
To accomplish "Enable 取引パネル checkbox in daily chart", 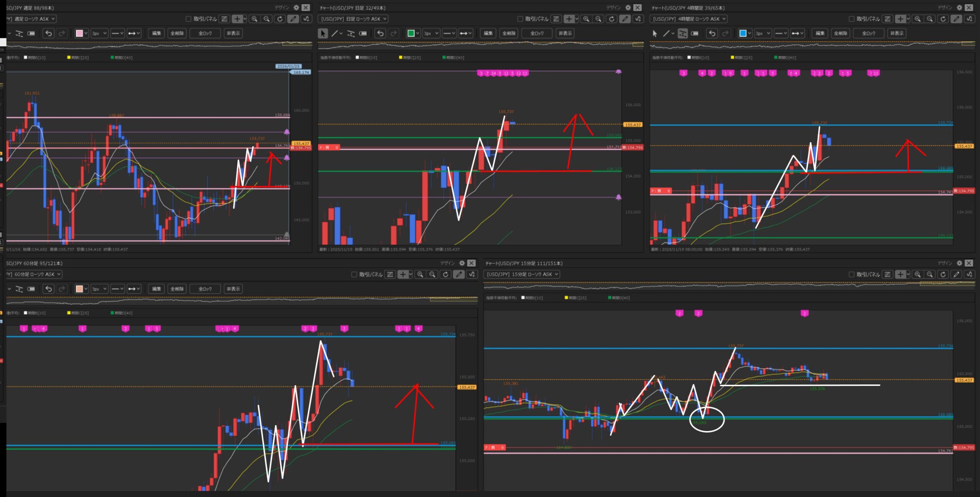I will coord(520,19).
